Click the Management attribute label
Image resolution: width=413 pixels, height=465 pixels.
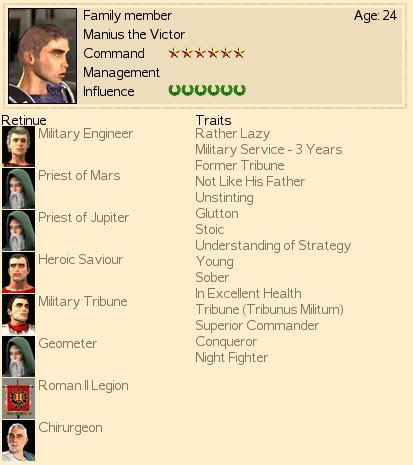(x=121, y=73)
